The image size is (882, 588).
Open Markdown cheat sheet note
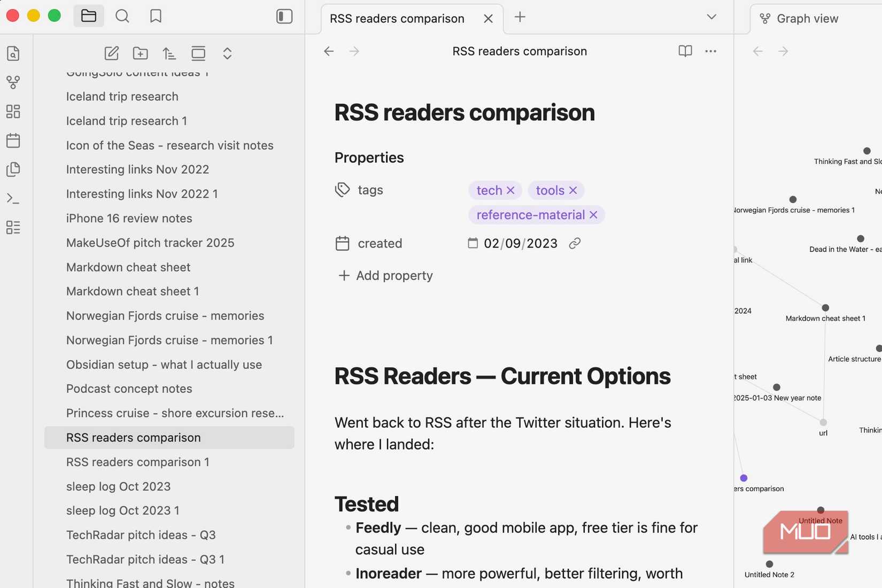pos(128,267)
